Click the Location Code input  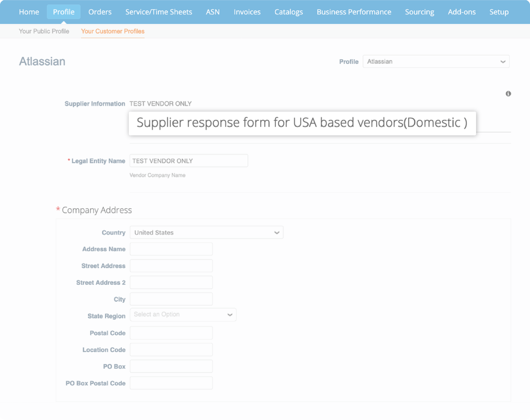tap(171, 350)
